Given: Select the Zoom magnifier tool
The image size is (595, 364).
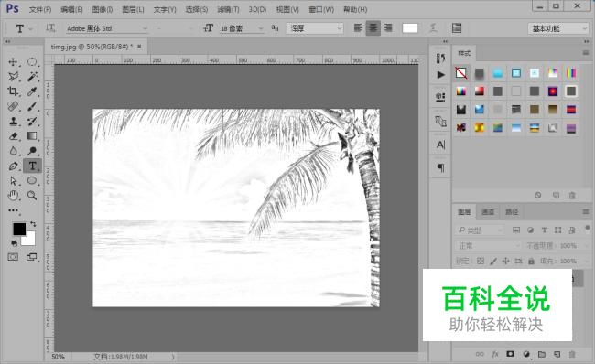Looking at the screenshot, I should 32,196.
